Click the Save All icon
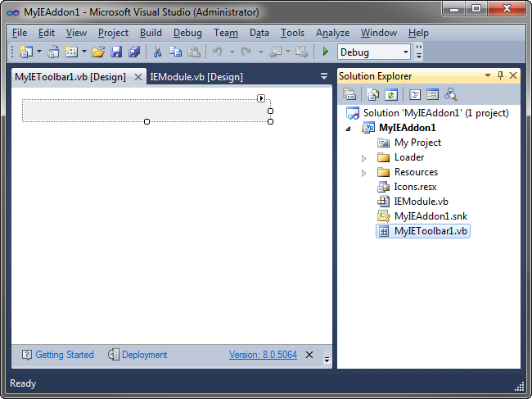Viewport: 532px width, 399px height. point(134,52)
